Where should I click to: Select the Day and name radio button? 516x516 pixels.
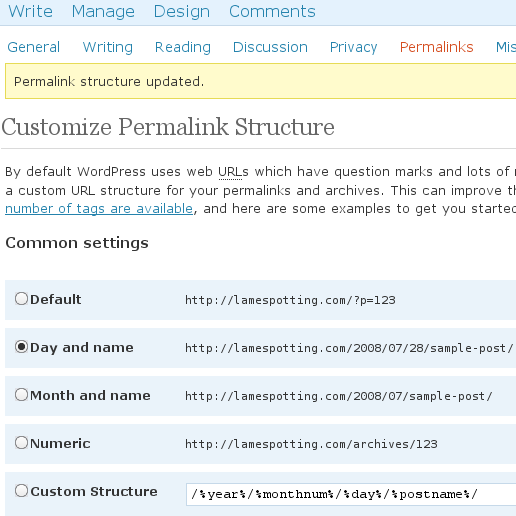click(21, 347)
